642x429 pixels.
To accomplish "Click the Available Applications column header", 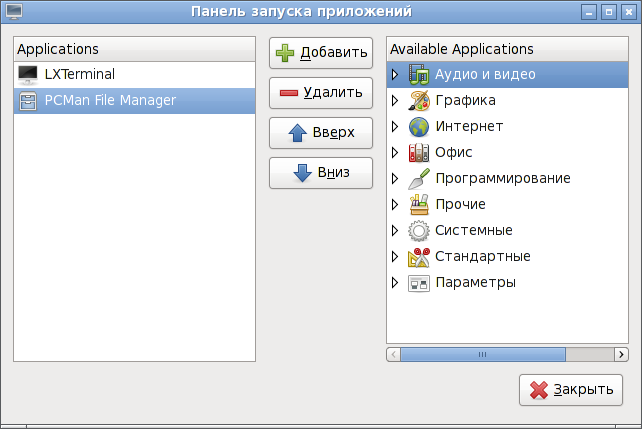I will click(507, 49).
